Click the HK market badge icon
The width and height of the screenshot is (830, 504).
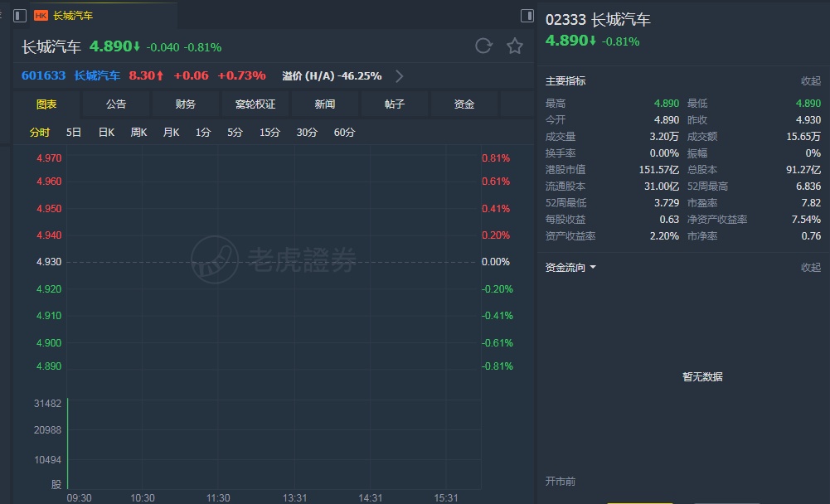[41, 16]
